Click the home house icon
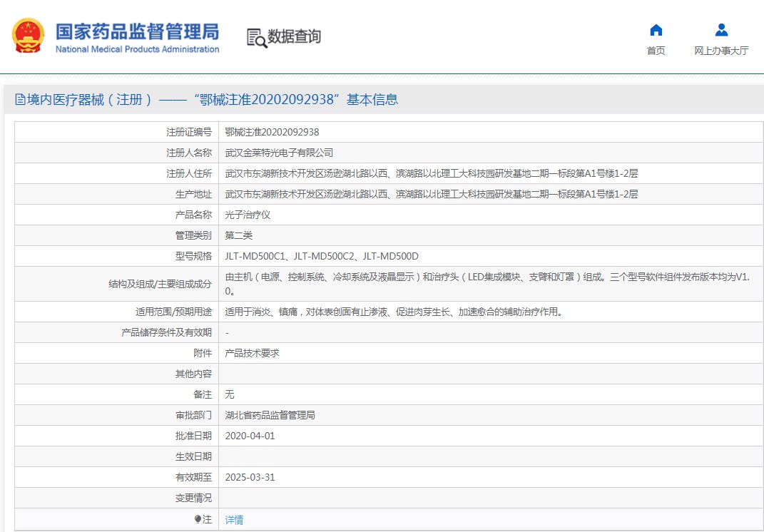Viewport: 764px width, 532px height. 656,30
